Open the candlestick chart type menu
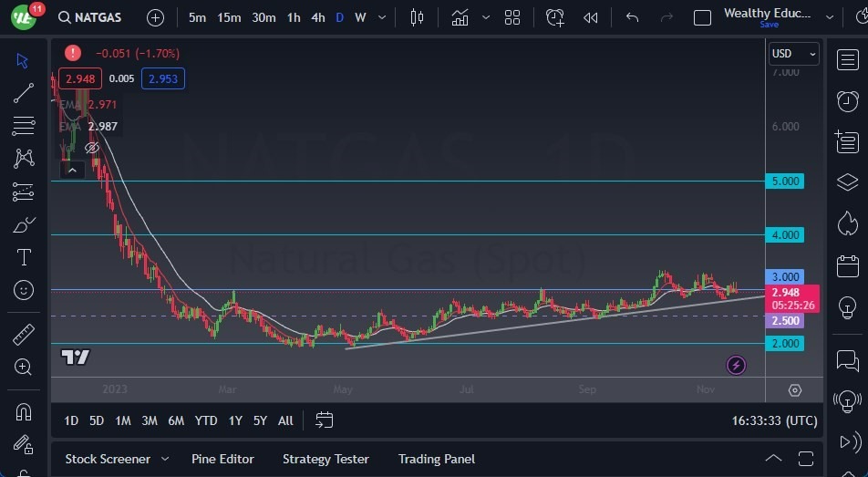This screenshot has height=477, width=868. [417, 17]
